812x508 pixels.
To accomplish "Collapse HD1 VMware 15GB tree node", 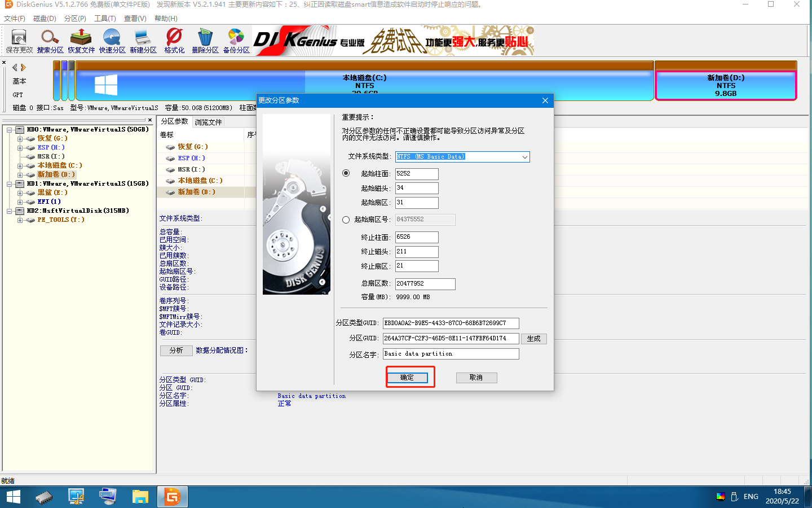I will click(x=10, y=184).
